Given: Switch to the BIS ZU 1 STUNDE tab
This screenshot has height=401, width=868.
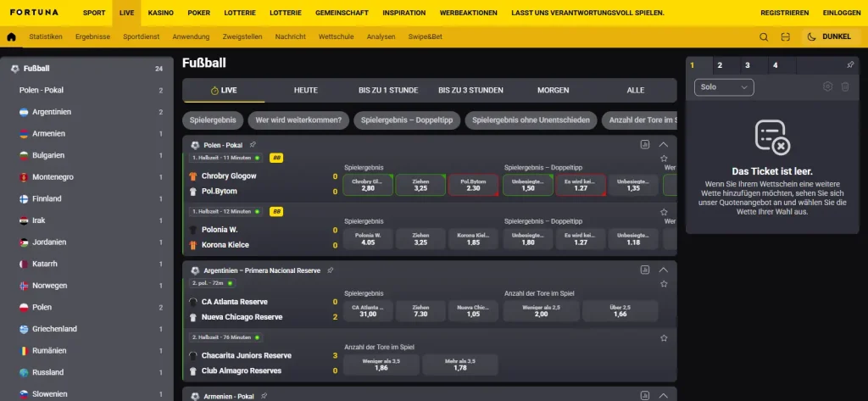Looking at the screenshot, I should point(388,90).
